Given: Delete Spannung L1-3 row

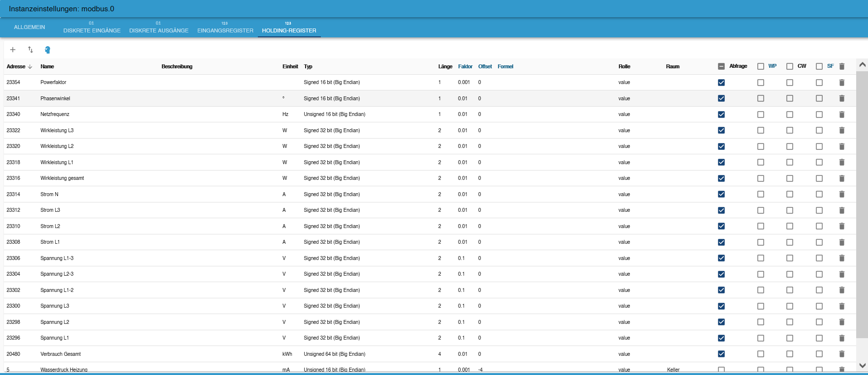Looking at the screenshot, I should (841, 258).
